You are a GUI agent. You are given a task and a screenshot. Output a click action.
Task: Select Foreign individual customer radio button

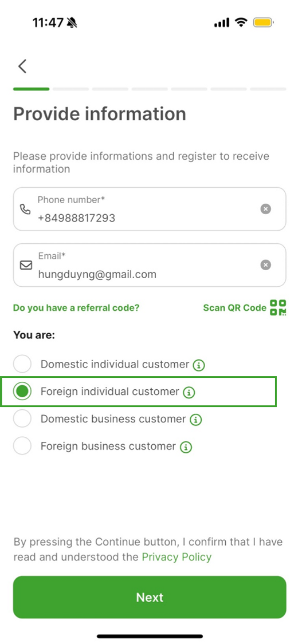[22, 392]
